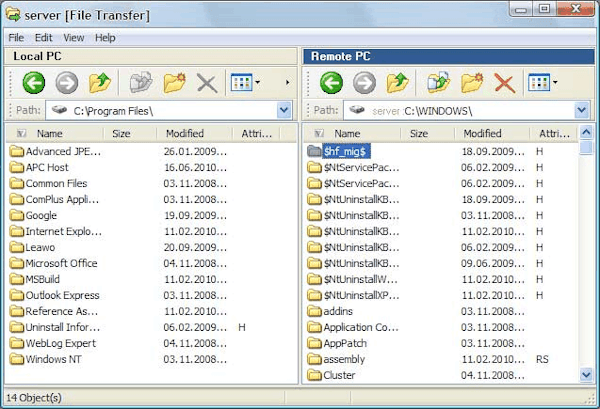Viewport: 600px width, 409px height.
Task: Click the red delete X in Remote PC
Action: pyautogui.click(x=505, y=83)
